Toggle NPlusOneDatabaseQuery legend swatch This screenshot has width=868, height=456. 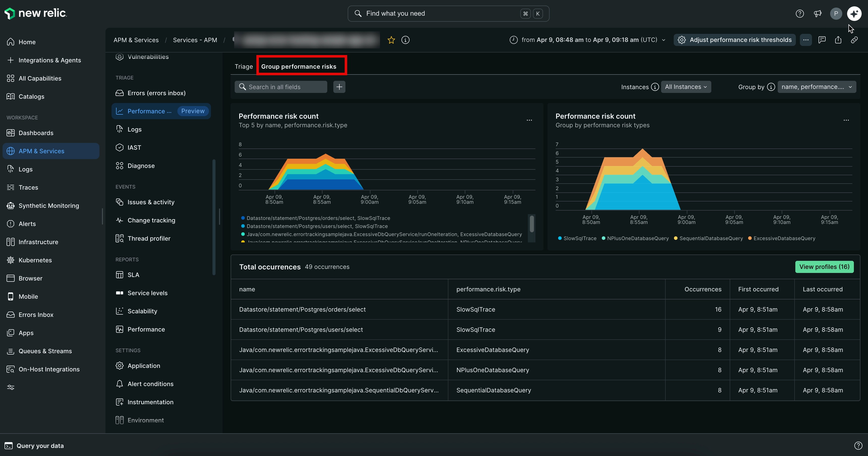coord(604,238)
